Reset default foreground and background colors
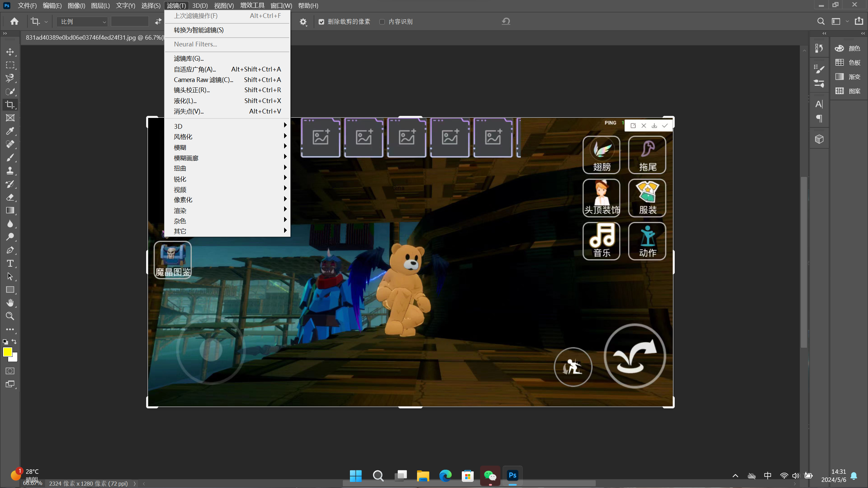 tap(5, 342)
